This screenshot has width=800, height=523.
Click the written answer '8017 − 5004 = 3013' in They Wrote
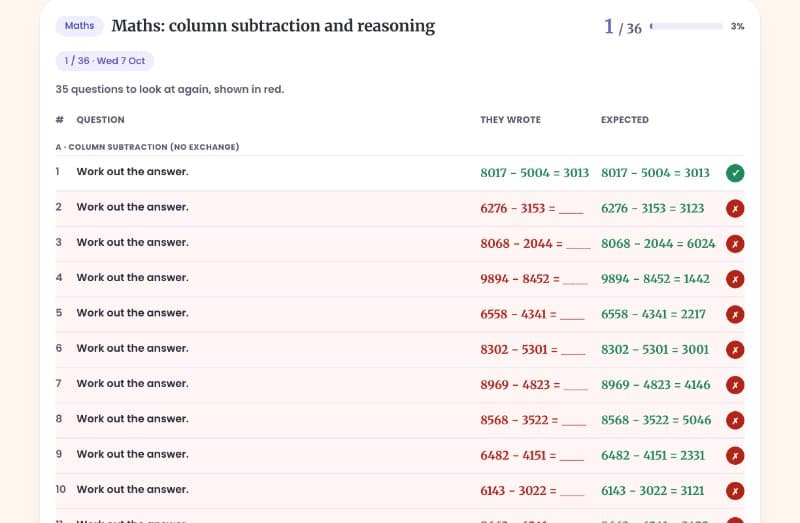(x=534, y=173)
